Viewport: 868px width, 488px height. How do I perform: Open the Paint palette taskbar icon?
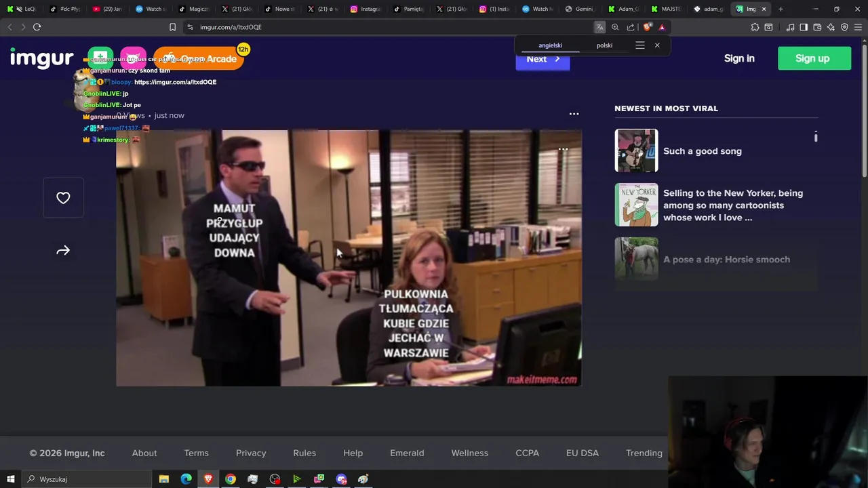click(363, 479)
